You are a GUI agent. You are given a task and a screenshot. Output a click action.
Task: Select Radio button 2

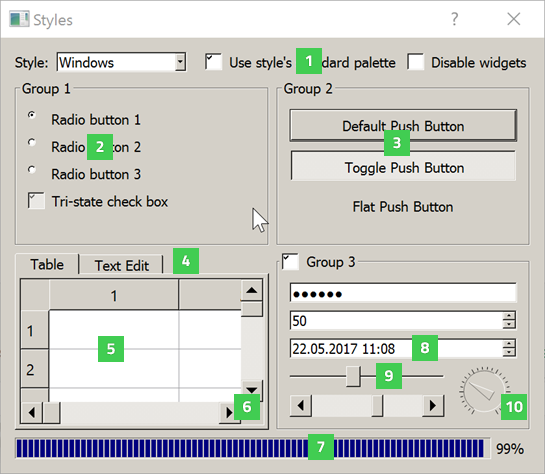click(32, 142)
